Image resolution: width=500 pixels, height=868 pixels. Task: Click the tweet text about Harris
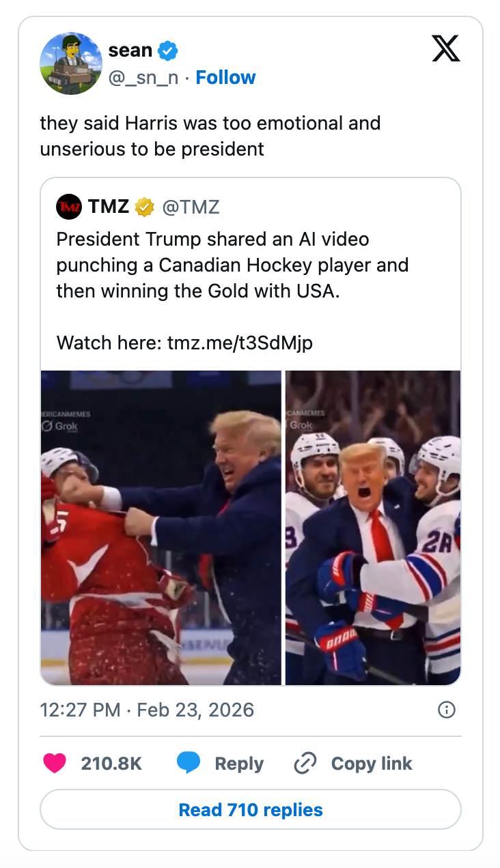[x=210, y=136]
